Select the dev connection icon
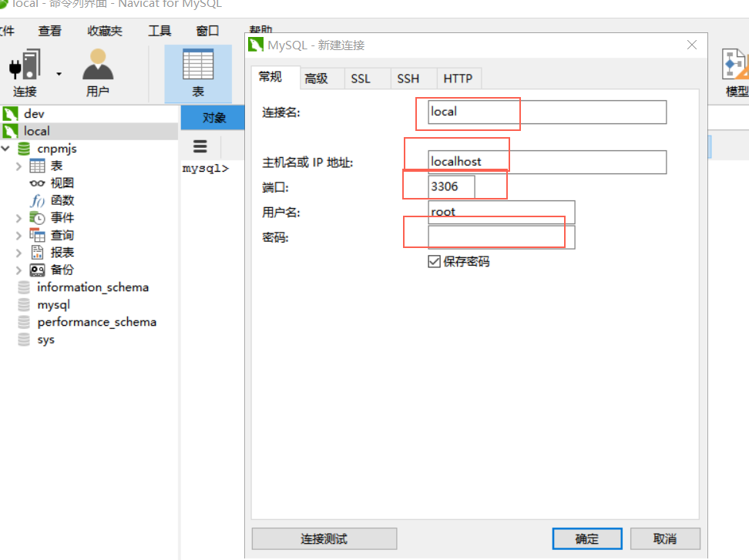The height and width of the screenshot is (560, 749). point(10,114)
